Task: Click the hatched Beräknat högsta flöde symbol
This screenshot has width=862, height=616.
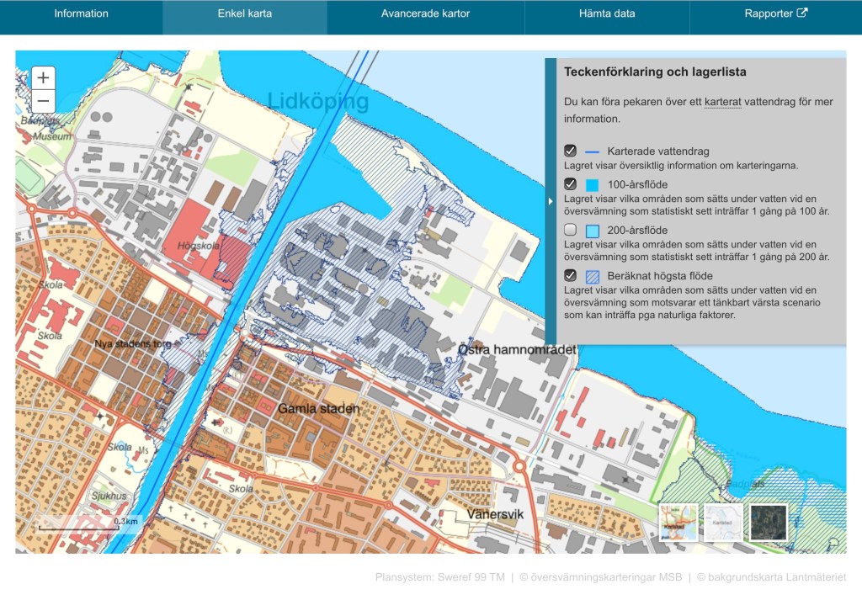Action: [x=592, y=276]
